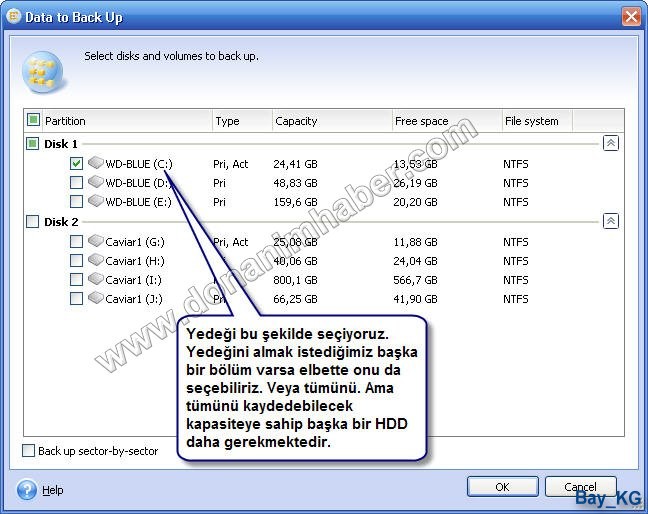
Task: Collapse the Disk 2 group
Action: tap(610, 221)
